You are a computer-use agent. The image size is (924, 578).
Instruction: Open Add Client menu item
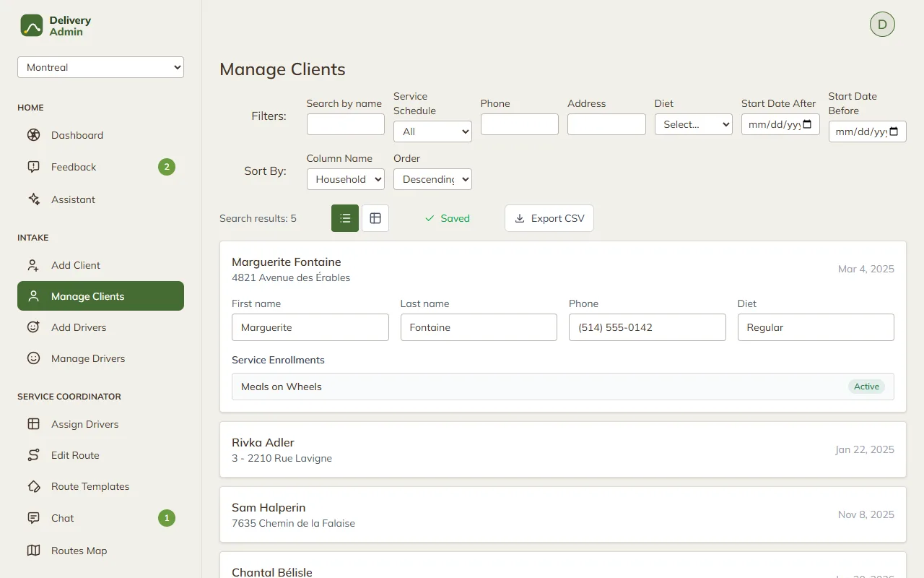pyautogui.click(x=101, y=265)
